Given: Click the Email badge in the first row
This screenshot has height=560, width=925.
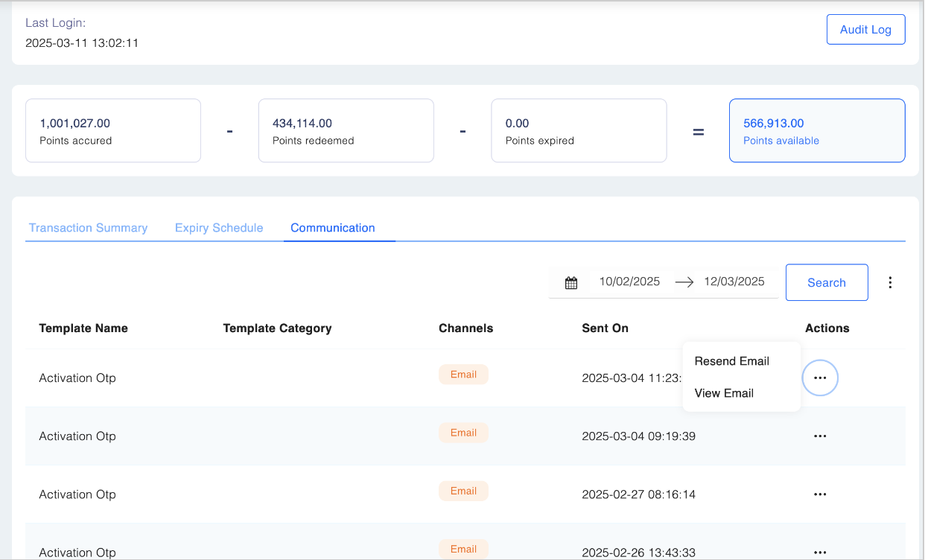Looking at the screenshot, I should (x=463, y=375).
